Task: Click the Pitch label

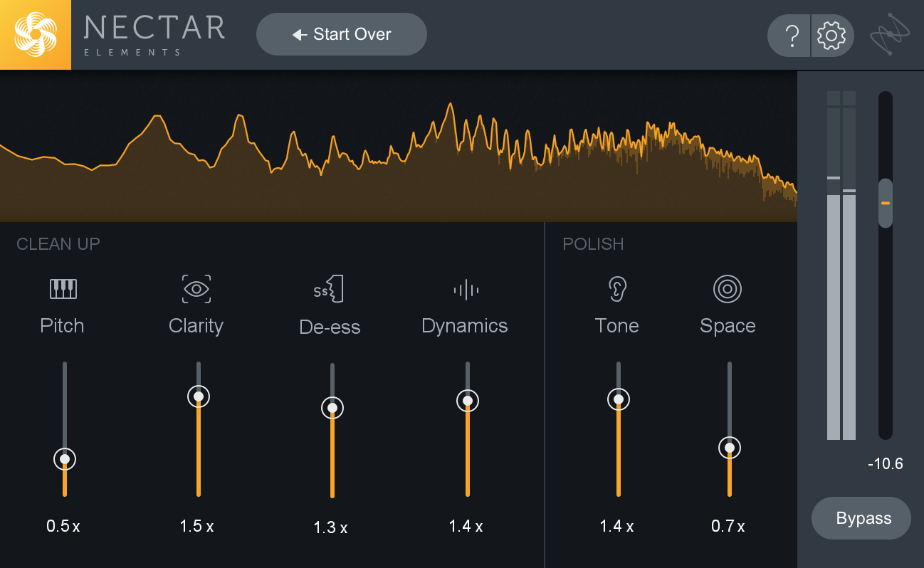Action: [62, 326]
